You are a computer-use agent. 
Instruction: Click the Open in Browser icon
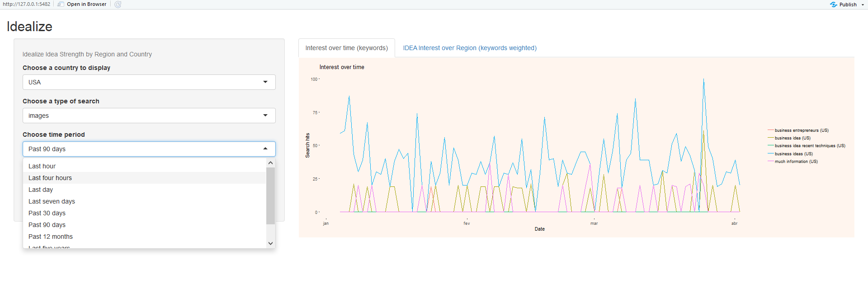click(61, 5)
